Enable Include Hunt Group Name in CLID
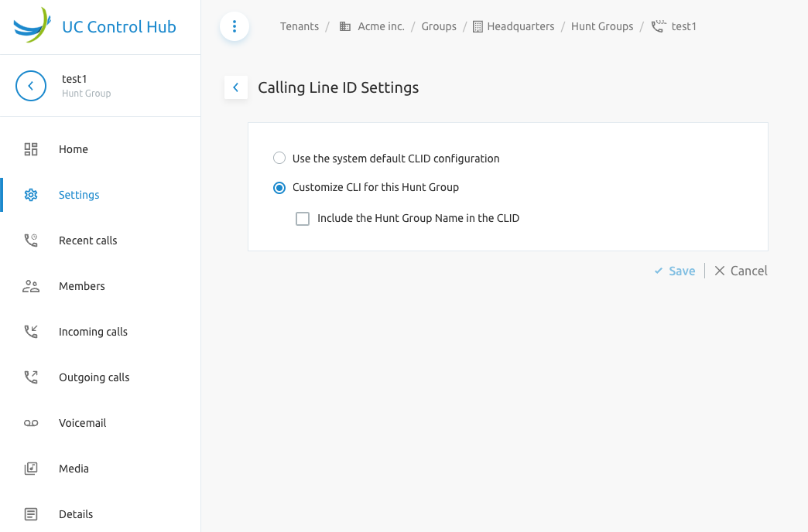 (x=303, y=219)
